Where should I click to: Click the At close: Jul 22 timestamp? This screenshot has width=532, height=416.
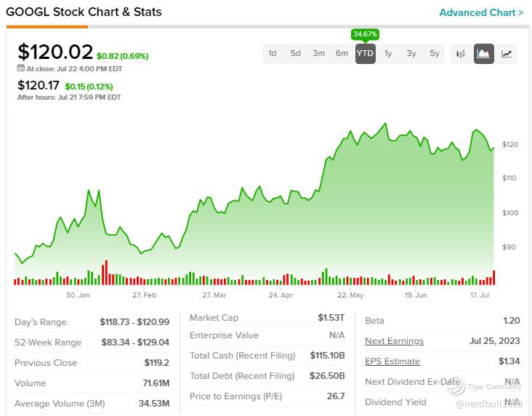click(x=74, y=68)
